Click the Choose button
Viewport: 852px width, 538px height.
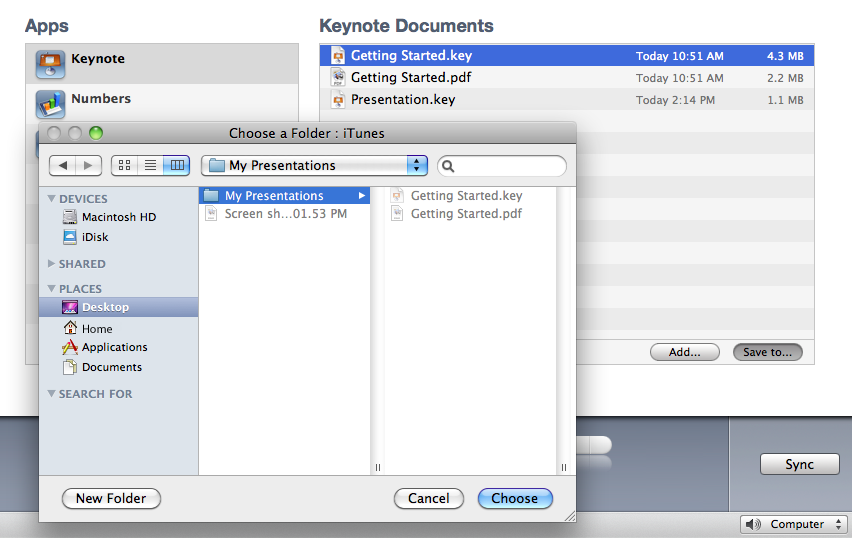(x=515, y=498)
